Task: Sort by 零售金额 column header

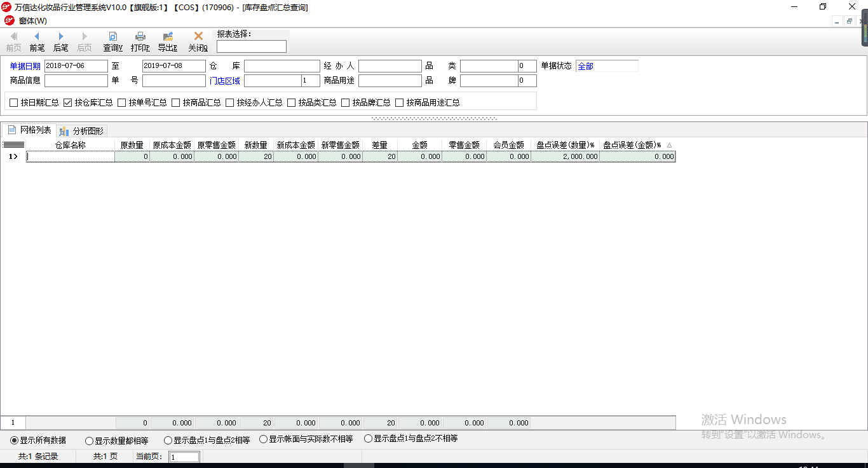Action: click(x=465, y=145)
